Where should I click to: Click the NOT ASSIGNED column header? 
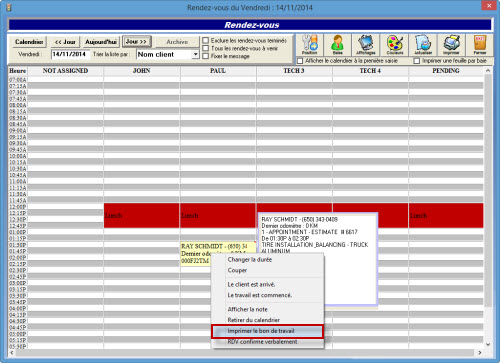coord(65,71)
